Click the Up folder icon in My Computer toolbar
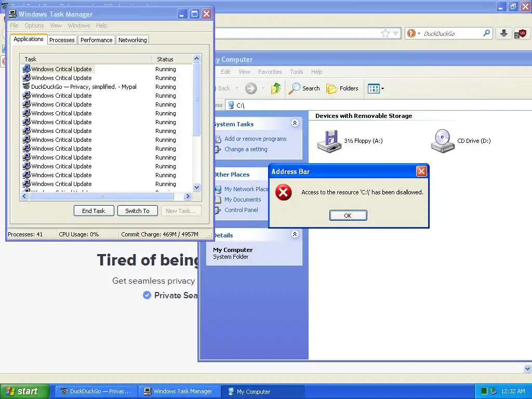This screenshot has width=532, height=399. click(x=275, y=88)
